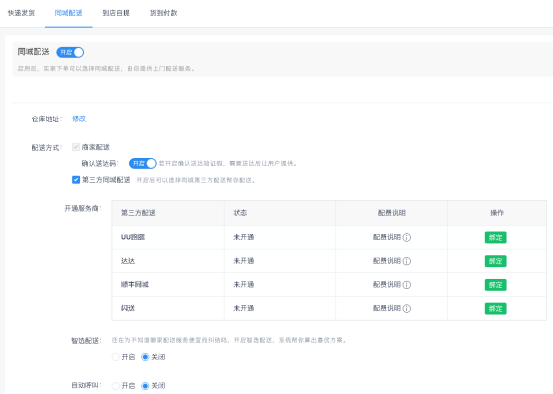Uncheck 第三方同城配送 checkbox
This screenshot has height=394, width=553.
(76, 180)
